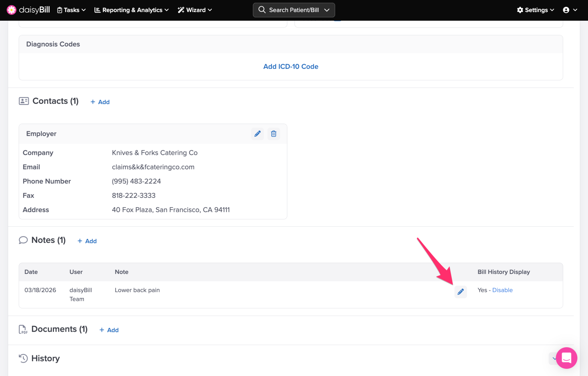The image size is (588, 376).
Task: Expand the History section chevron
Action: 553,358
